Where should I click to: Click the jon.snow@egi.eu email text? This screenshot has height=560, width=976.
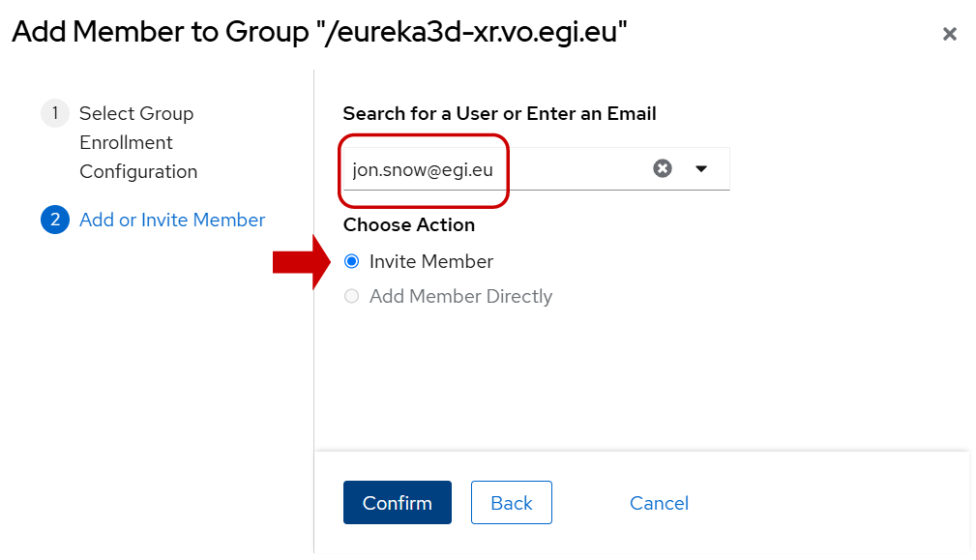(x=423, y=170)
